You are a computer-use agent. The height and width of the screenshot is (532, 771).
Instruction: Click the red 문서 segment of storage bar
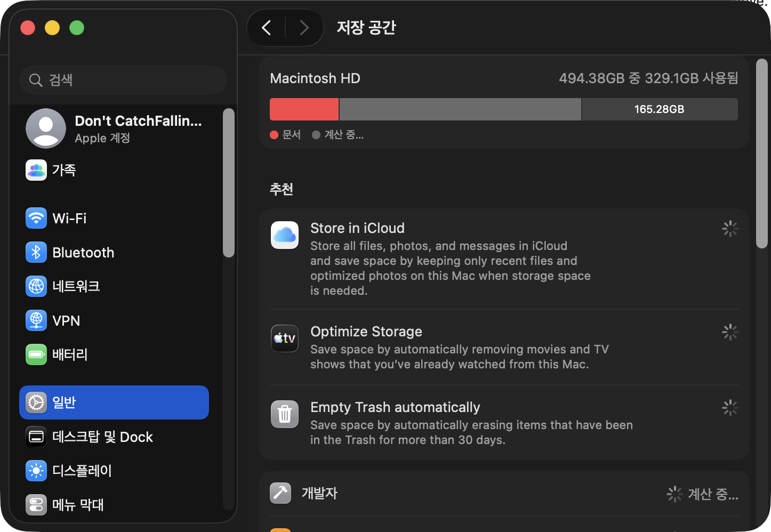tap(304, 109)
